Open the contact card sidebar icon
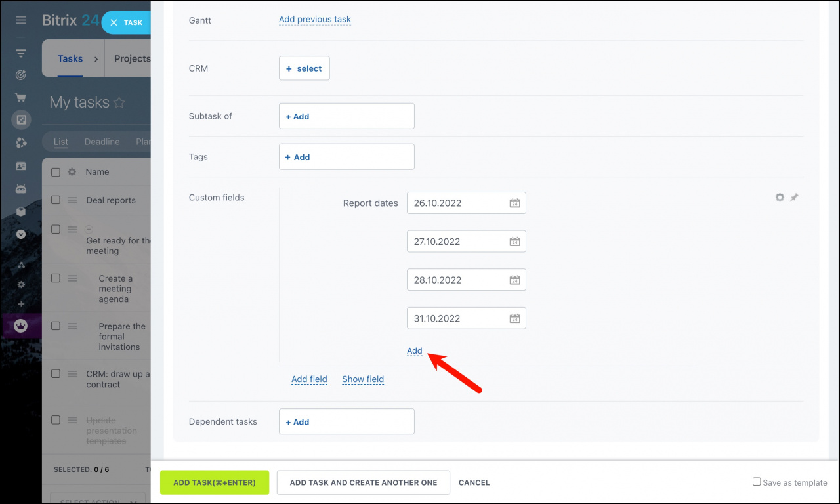 (x=21, y=166)
